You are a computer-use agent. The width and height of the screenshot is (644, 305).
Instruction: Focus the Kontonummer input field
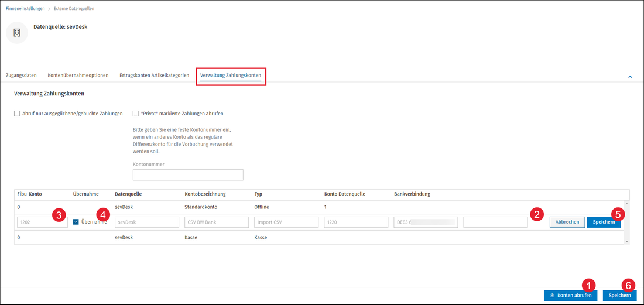coord(188,175)
